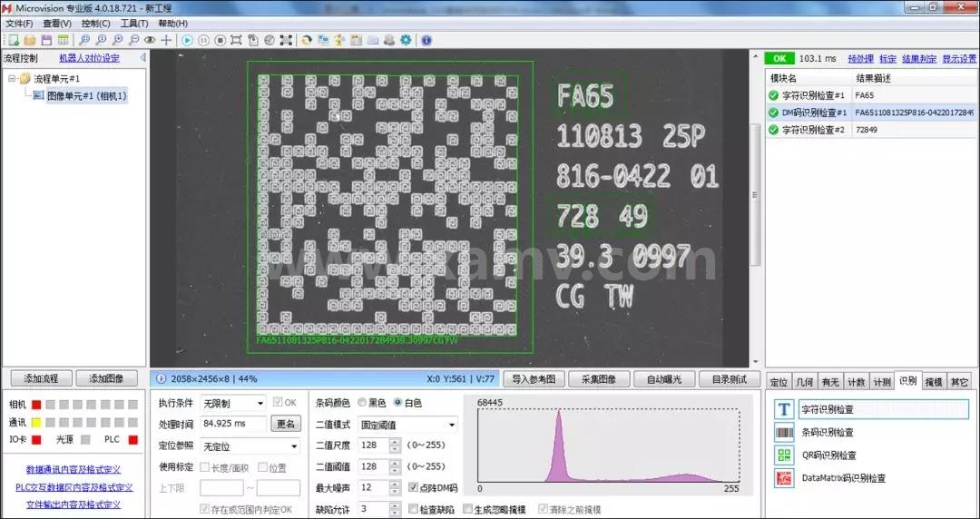The image size is (980, 519).
Task: Select 图像单元#1 (相机1) tree item
Action: (x=87, y=95)
